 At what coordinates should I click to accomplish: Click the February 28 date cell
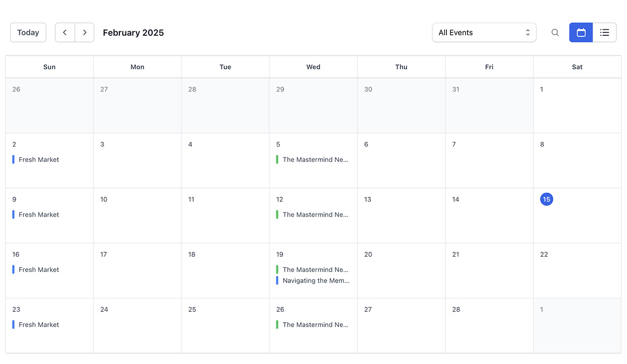point(488,325)
